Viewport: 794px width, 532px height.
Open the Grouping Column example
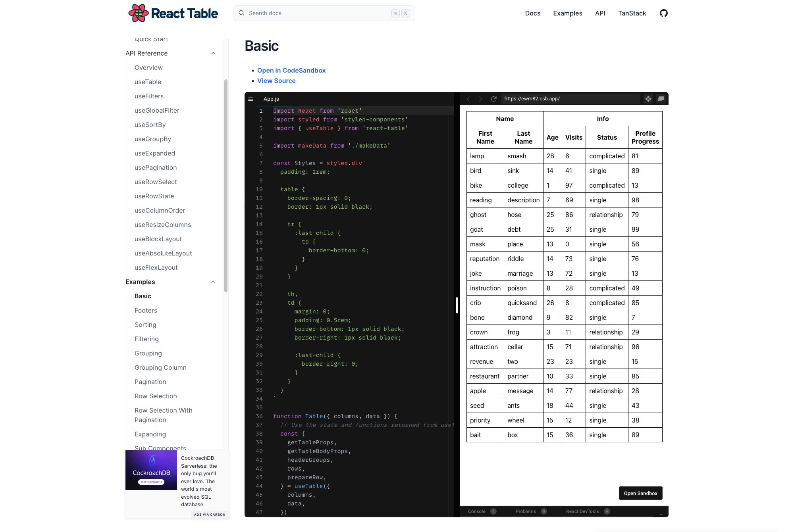pos(160,367)
